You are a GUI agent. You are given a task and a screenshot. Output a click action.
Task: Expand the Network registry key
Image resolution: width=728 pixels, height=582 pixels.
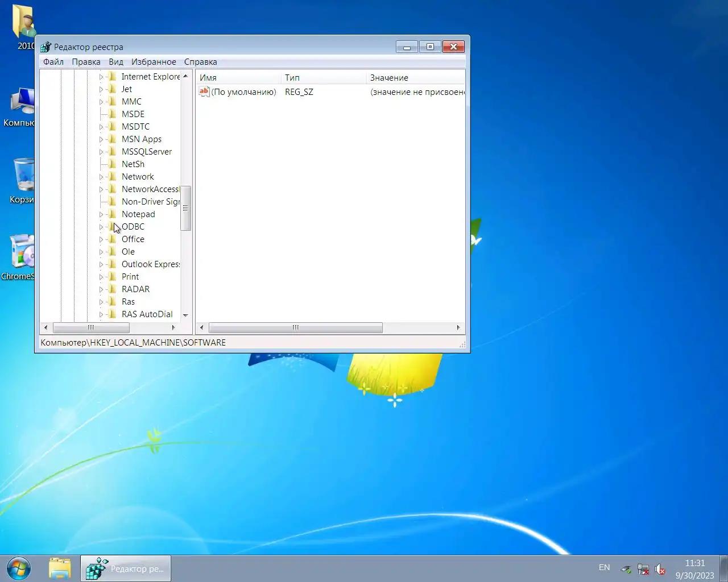pyautogui.click(x=101, y=177)
